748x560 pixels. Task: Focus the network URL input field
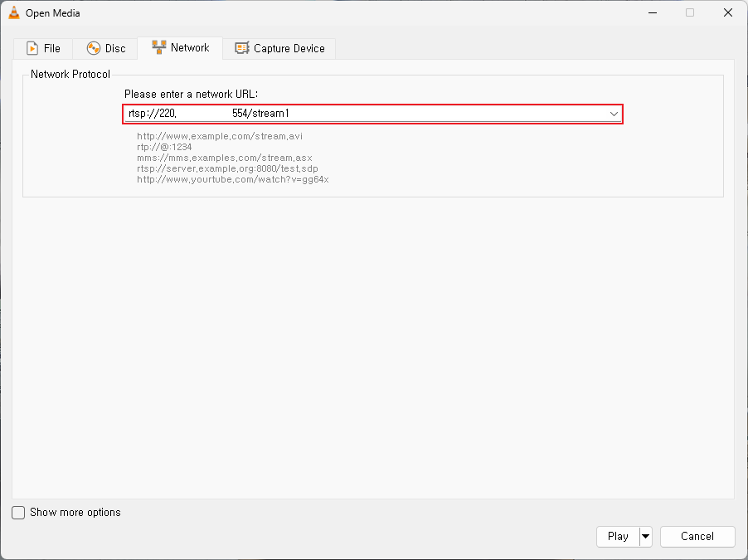[365, 114]
